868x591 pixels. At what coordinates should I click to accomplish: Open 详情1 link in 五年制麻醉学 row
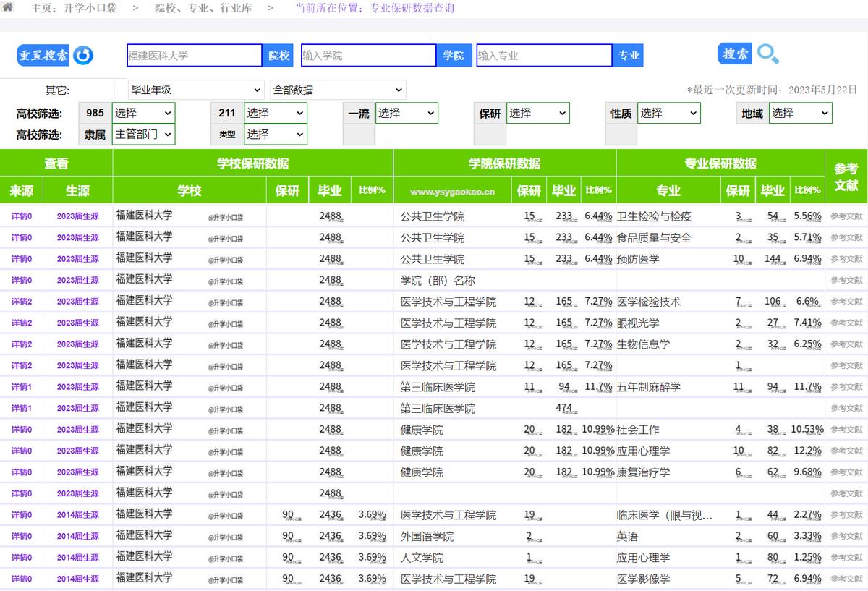tap(22, 387)
